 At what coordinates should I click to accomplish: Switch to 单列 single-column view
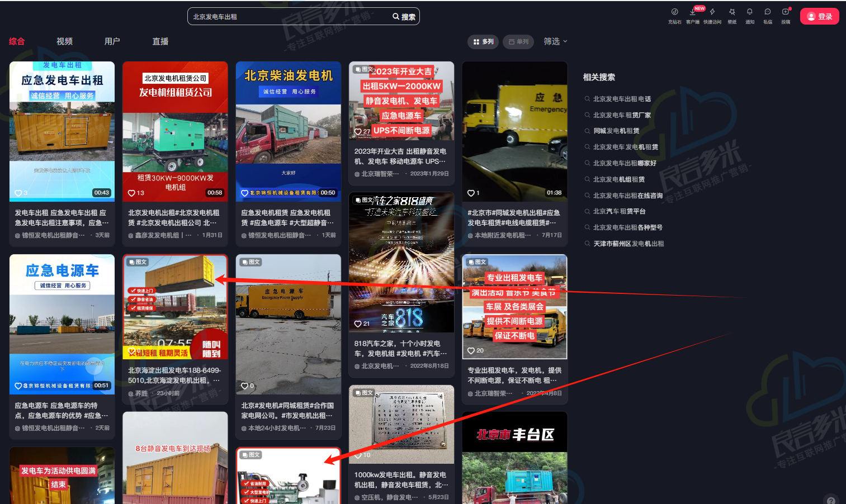[x=518, y=41]
